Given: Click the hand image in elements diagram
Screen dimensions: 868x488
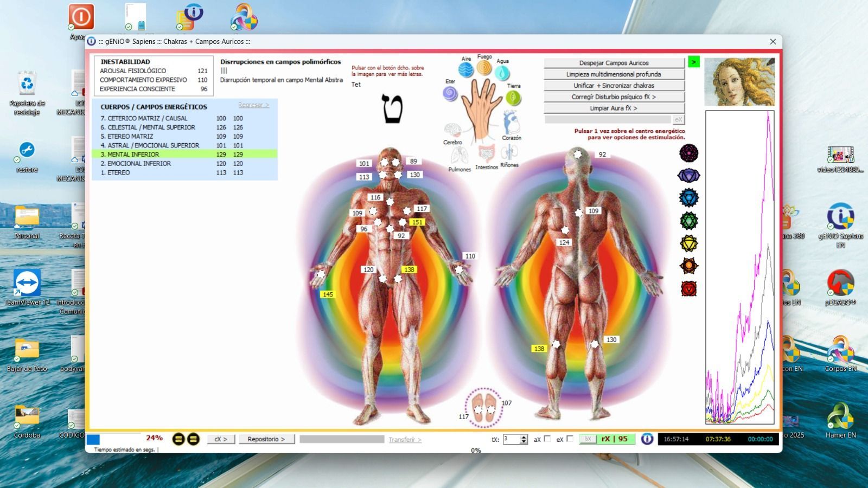Looking at the screenshot, I should click(x=482, y=111).
